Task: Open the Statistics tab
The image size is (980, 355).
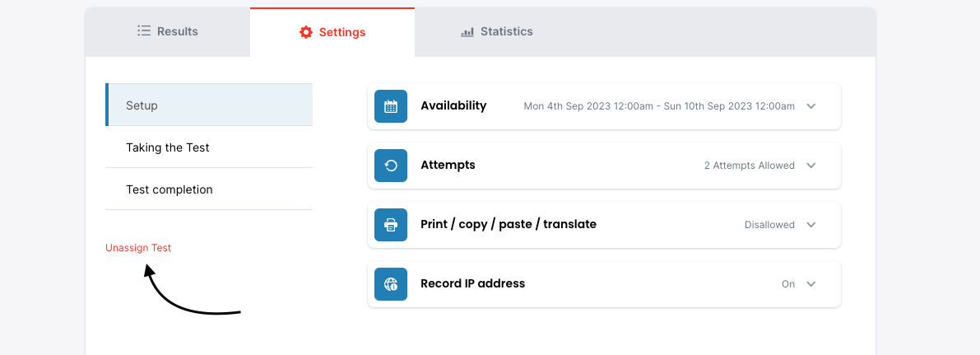Action: (x=497, y=32)
